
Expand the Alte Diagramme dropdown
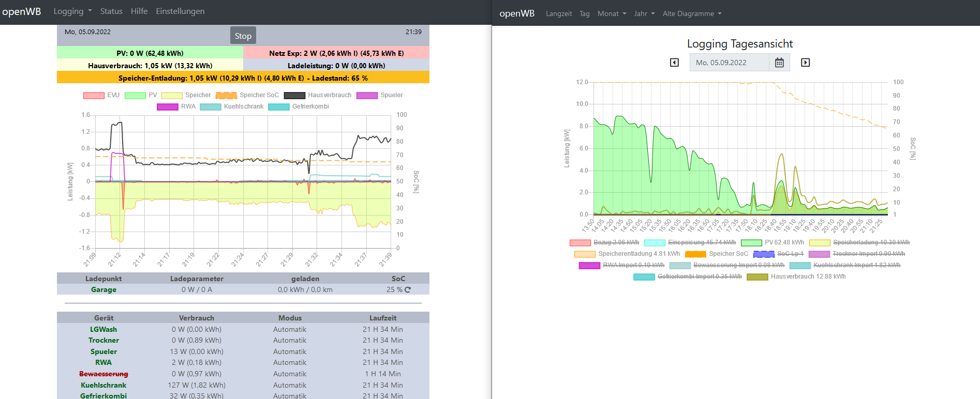692,14
